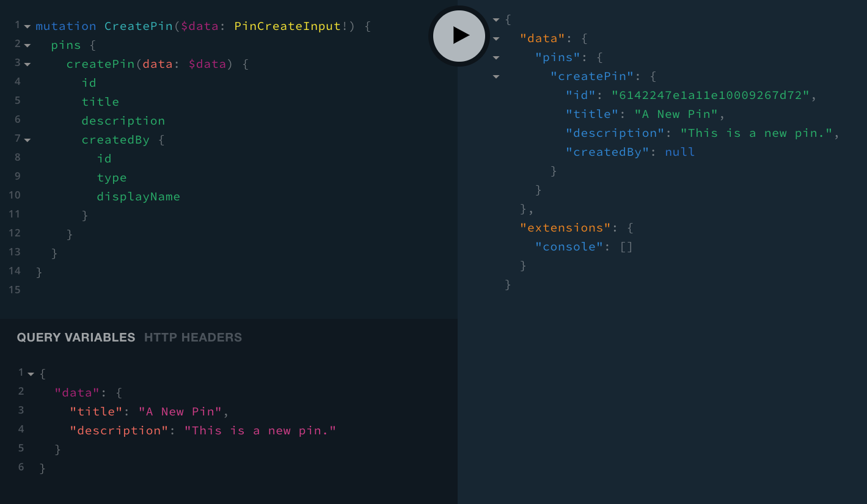Click the createdBy field in the query editor

(x=115, y=140)
